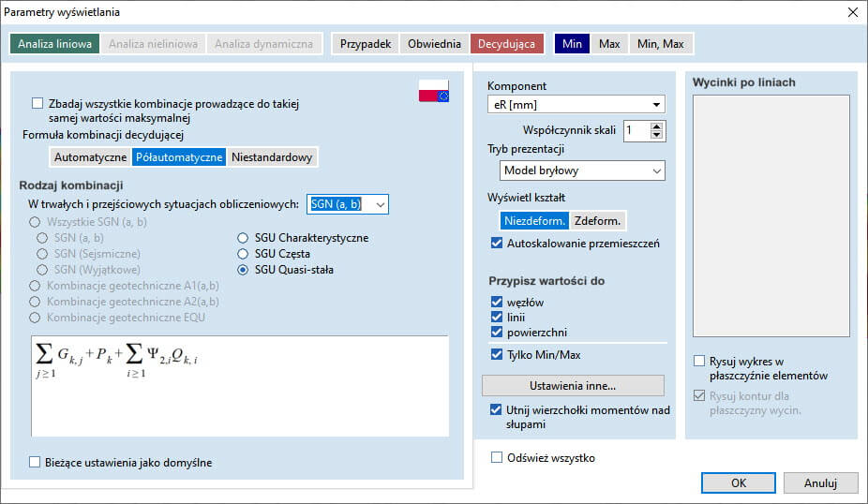Select Zdeform. shape display toggle

[x=597, y=221]
